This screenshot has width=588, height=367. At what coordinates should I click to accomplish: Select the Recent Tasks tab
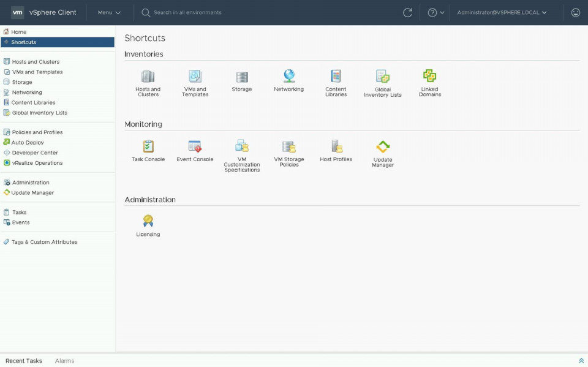(x=24, y=361)
